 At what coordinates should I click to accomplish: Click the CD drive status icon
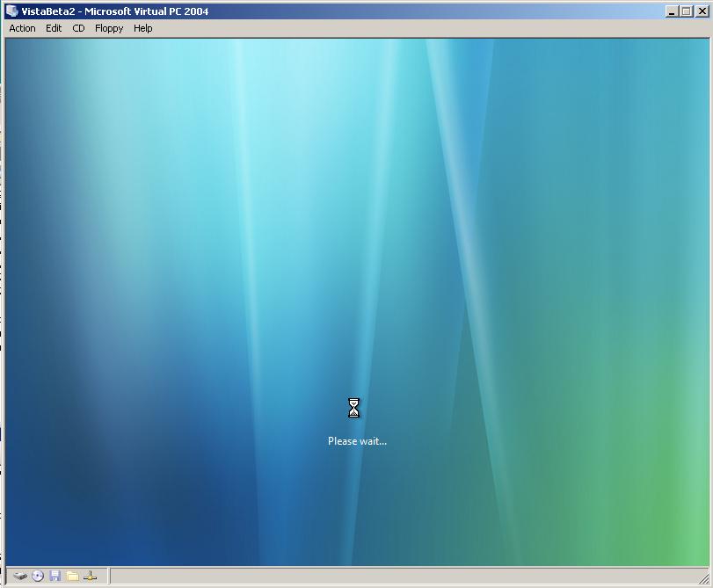coord(38,577)
